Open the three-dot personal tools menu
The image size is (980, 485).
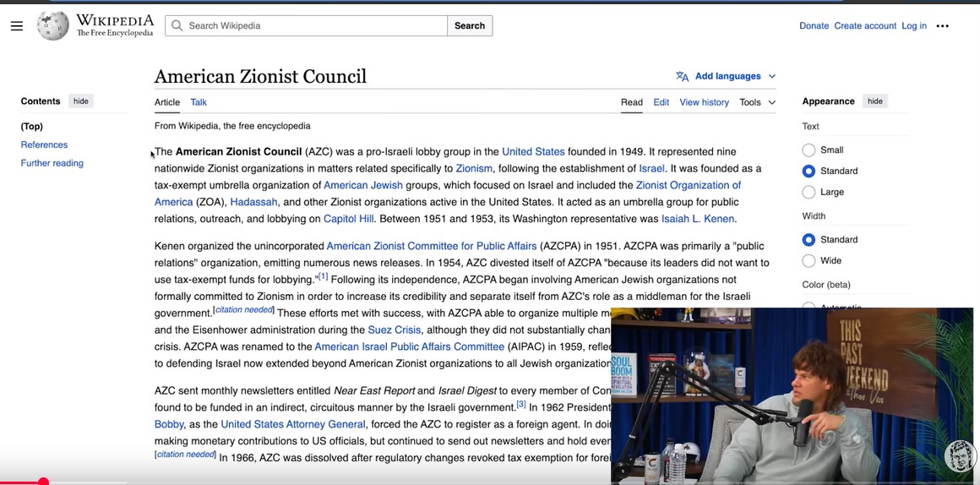coord(943,25)
